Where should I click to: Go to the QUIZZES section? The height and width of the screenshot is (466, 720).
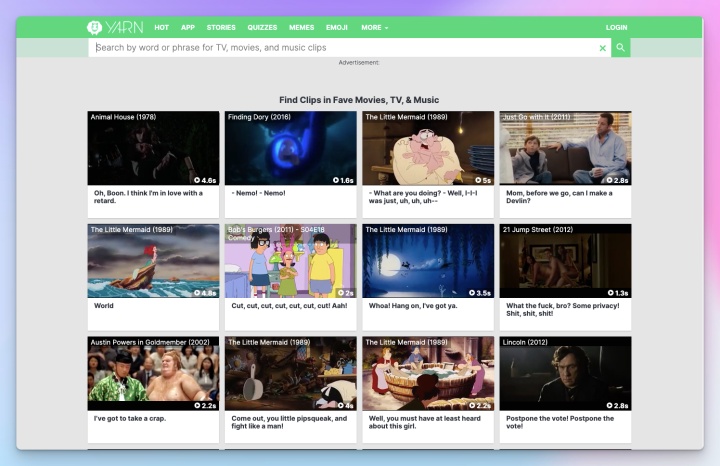pos(262,28)
